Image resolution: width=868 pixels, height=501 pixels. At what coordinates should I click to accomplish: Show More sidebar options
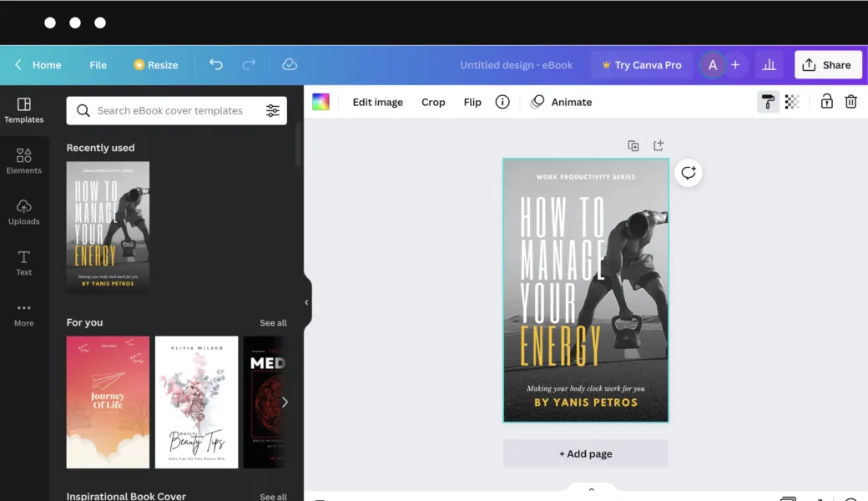point(24,315)
